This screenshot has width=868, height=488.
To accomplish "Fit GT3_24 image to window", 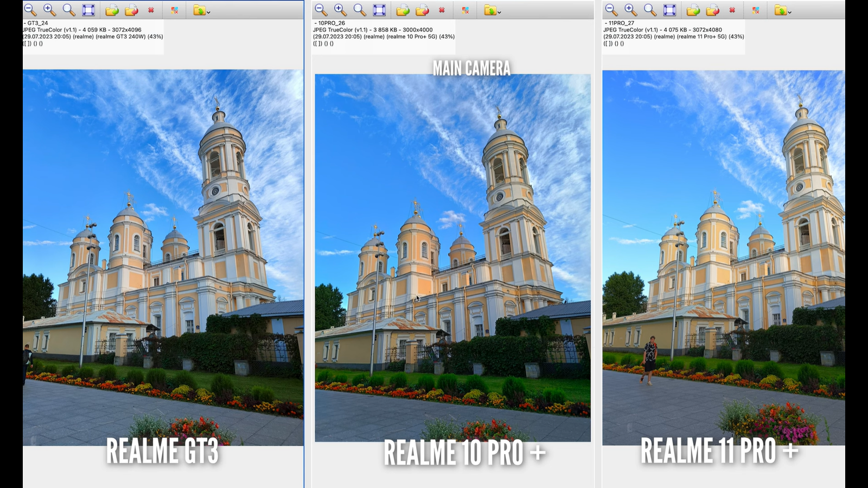I will [x=88, y=10].
